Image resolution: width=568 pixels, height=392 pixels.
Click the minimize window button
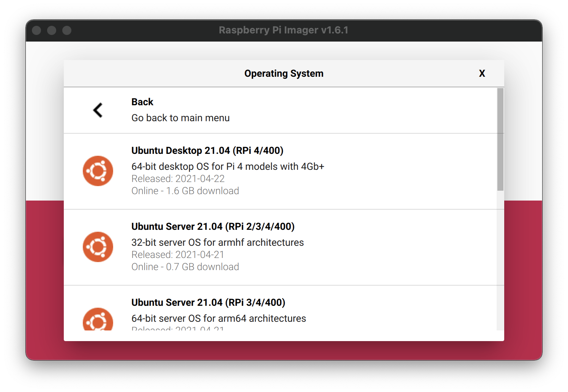[x=52, y=30]
